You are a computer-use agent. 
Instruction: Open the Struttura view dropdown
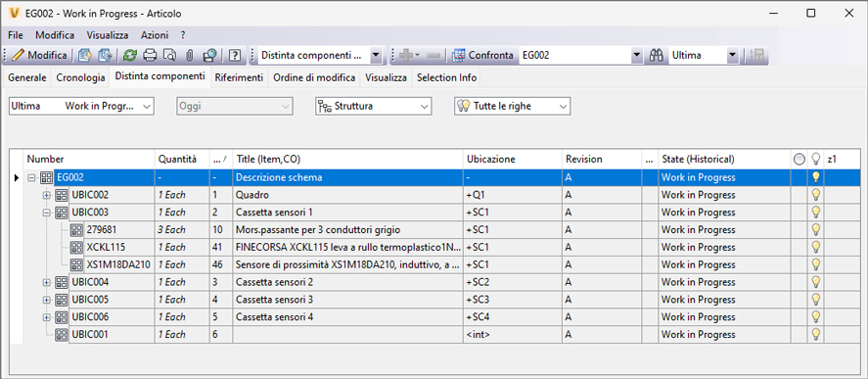[373, 106]
